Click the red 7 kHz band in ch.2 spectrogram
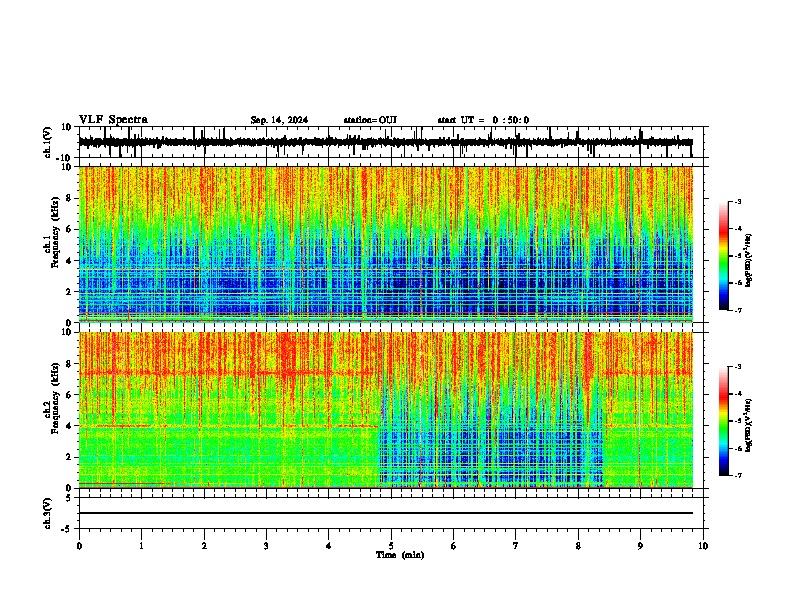Image resolution: width=792 pixels, height=612 pixels. click(x=227, y=374)
